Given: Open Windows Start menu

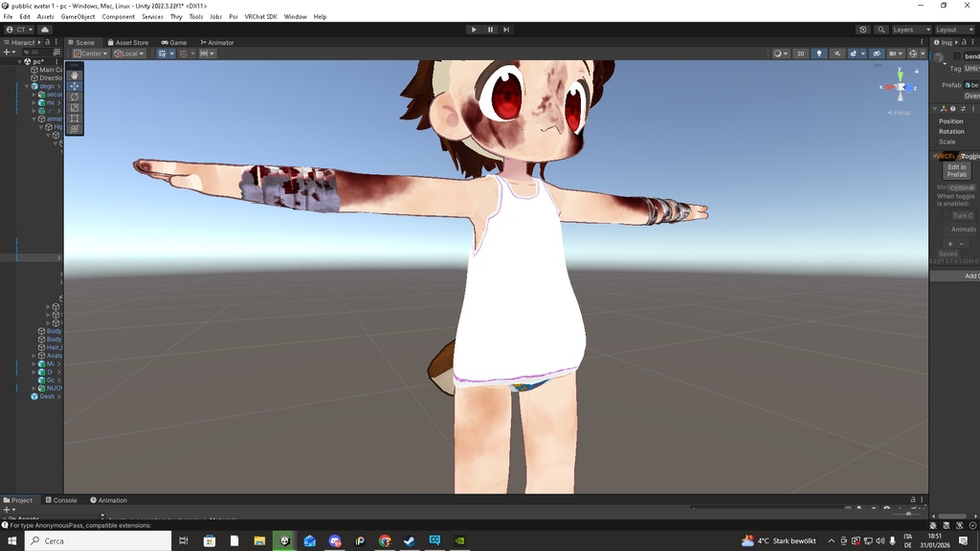Looking at the screenshot, I should pos(11,541).
